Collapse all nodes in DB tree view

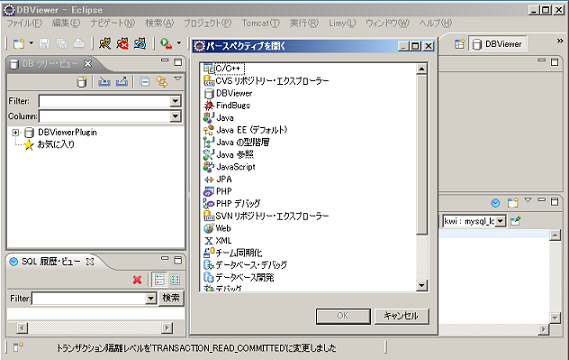click(145, 82)
